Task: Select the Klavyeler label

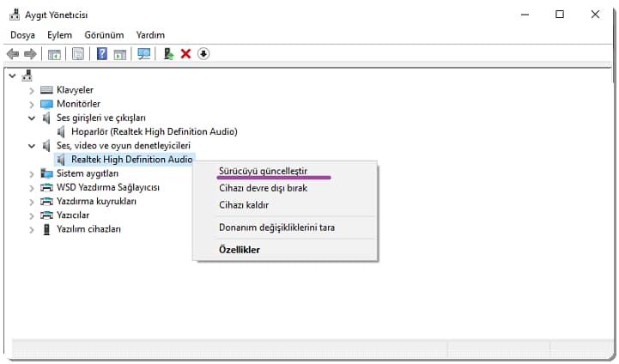Action: point(75,90)
